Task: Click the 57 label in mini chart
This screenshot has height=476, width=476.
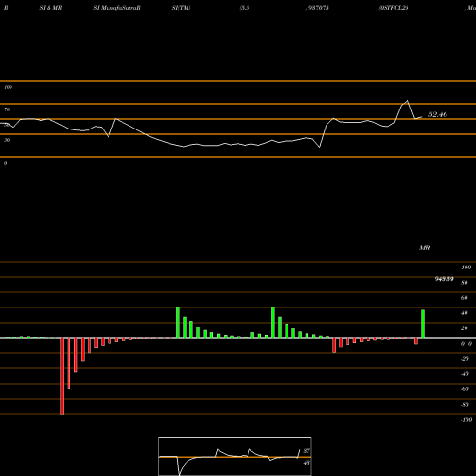Action: click(x=307, y=451)
